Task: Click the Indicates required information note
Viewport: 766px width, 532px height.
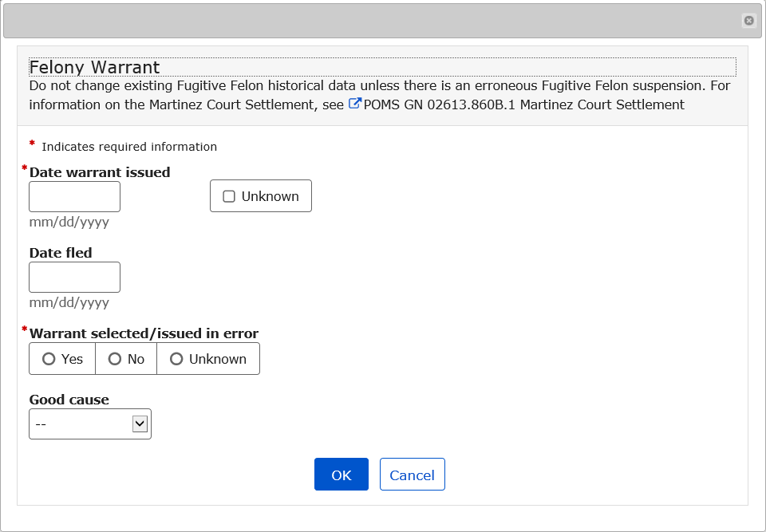Action: [x=129, y=147]
